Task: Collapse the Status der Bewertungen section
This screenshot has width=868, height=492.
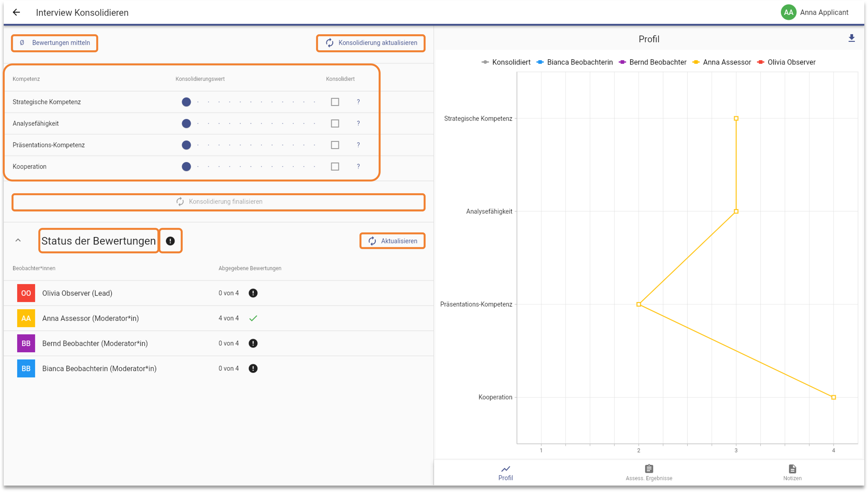Action: [x=18, y=241]
